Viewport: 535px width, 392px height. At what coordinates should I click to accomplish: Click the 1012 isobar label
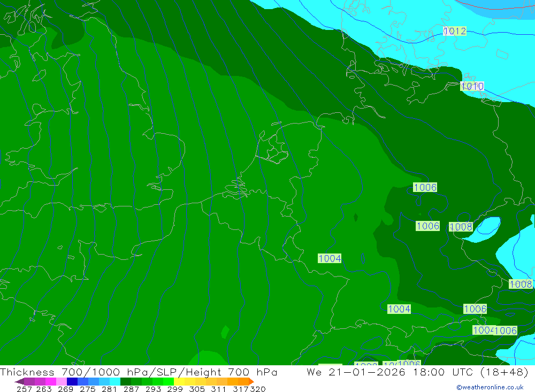pyautogui.click(x=454, y=31)
